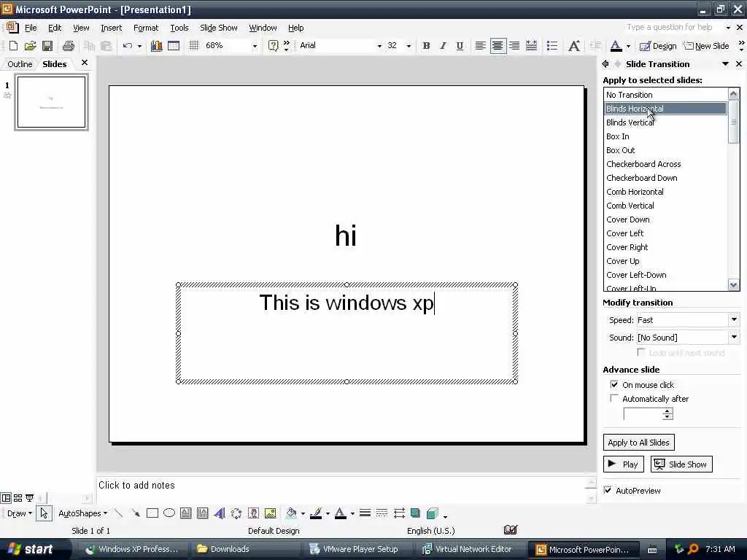Insert a table from the toolbar
747x560 pixels.
coord(174,46)
